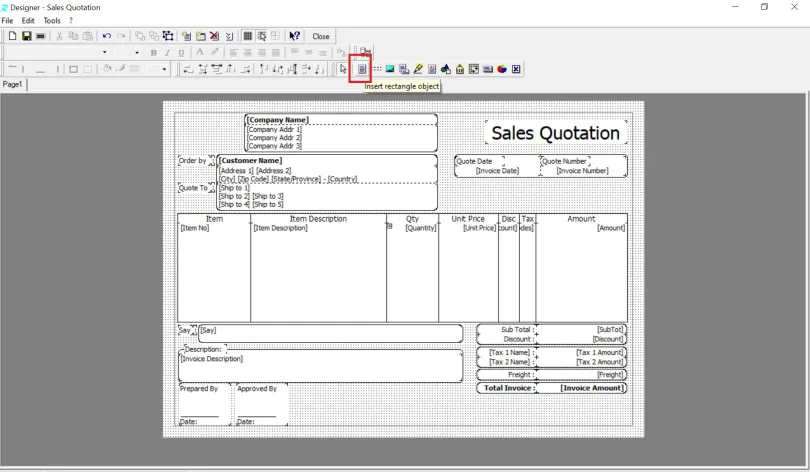Activate the context help pointer icon

coord(295,36)
